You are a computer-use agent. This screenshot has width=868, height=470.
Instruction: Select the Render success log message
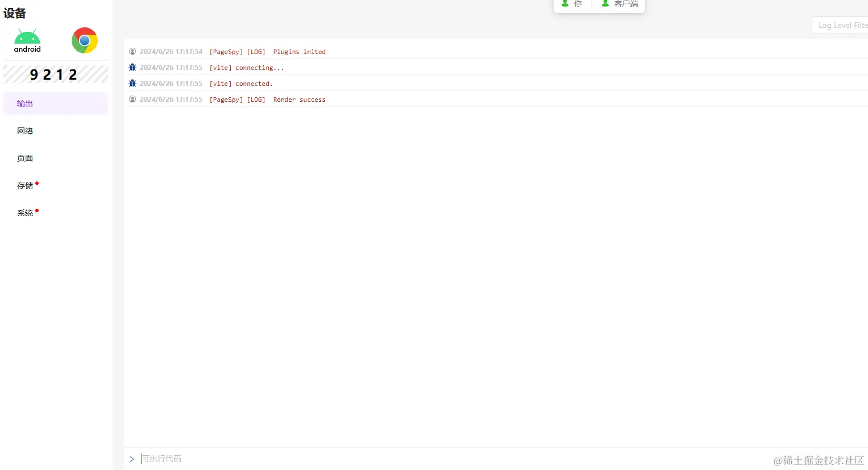(268, 100)
